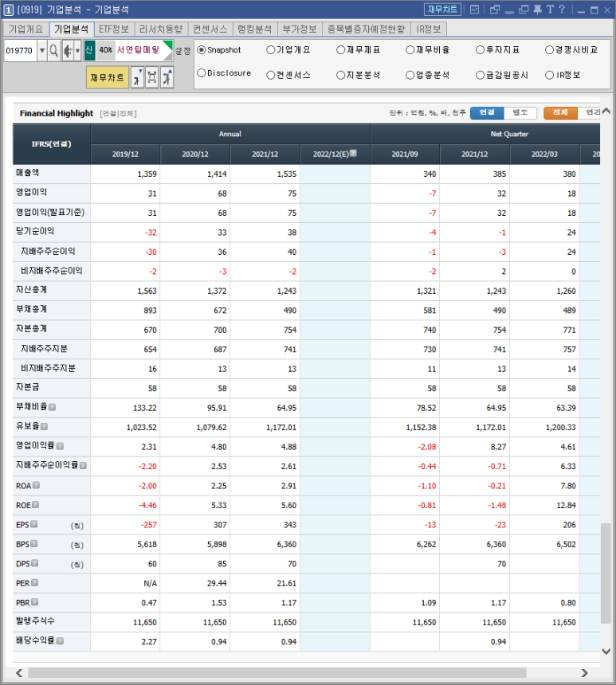Screen dimensions: 616x685
Task: Click help icon beside DPS
Action: pyautogui.click(x=35, y=563)
